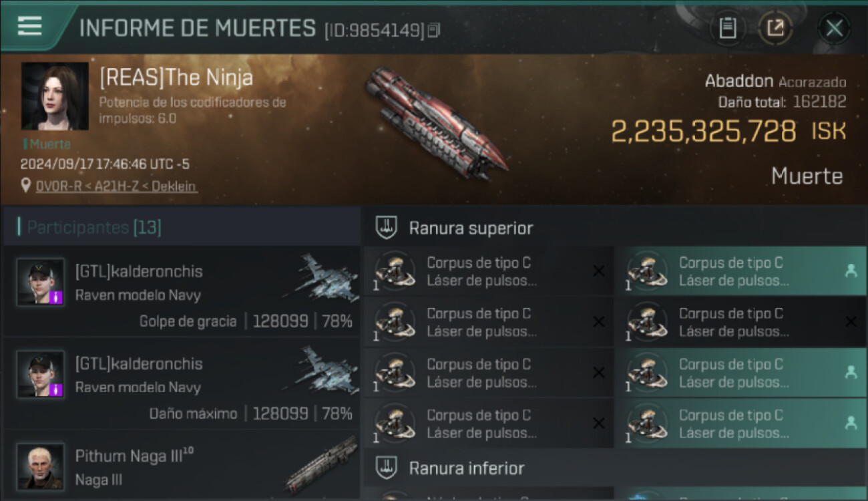Open The Ninja character portrait
This screenshot has height=501, width=868.
pos(55,96)
